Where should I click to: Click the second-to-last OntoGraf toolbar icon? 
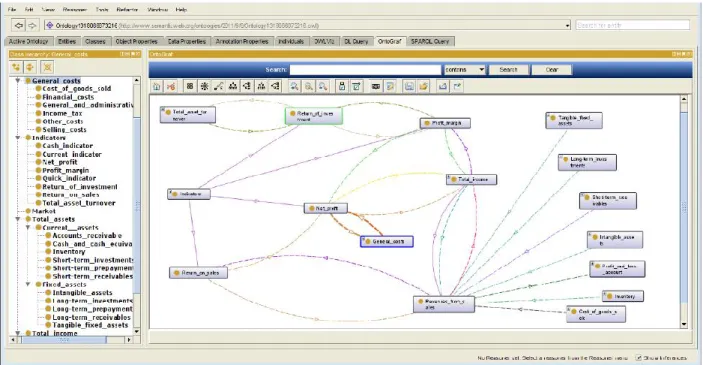(443, 86)
